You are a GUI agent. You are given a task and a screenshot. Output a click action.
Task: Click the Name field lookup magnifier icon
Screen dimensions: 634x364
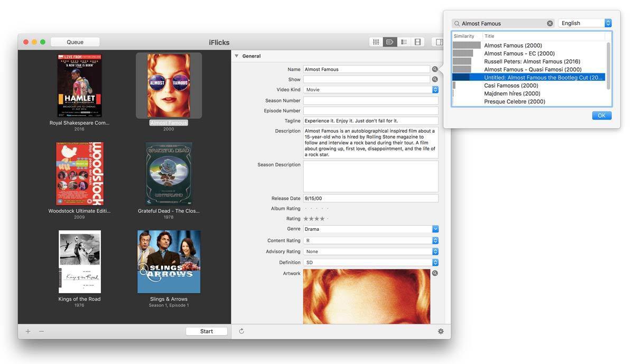(435, 69)
